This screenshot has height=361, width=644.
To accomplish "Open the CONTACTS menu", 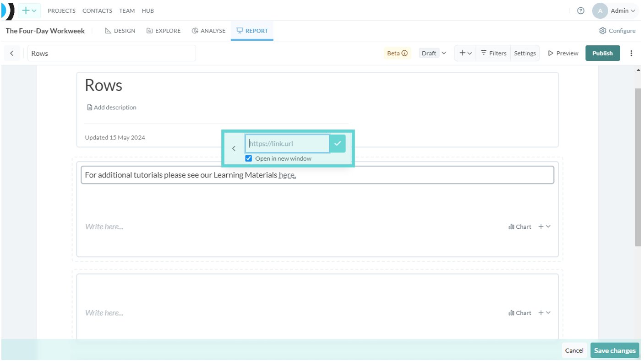I will [97, 11].
